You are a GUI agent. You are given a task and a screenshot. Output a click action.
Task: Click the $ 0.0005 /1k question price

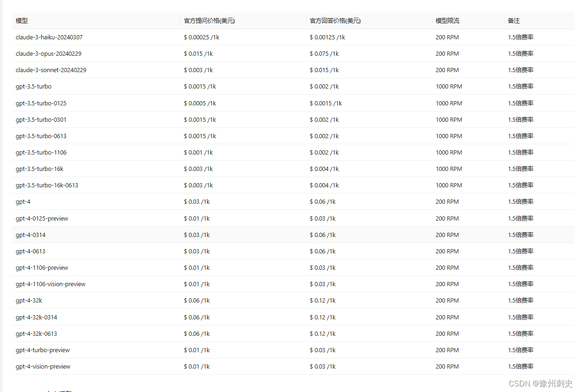tap(200, 103)
